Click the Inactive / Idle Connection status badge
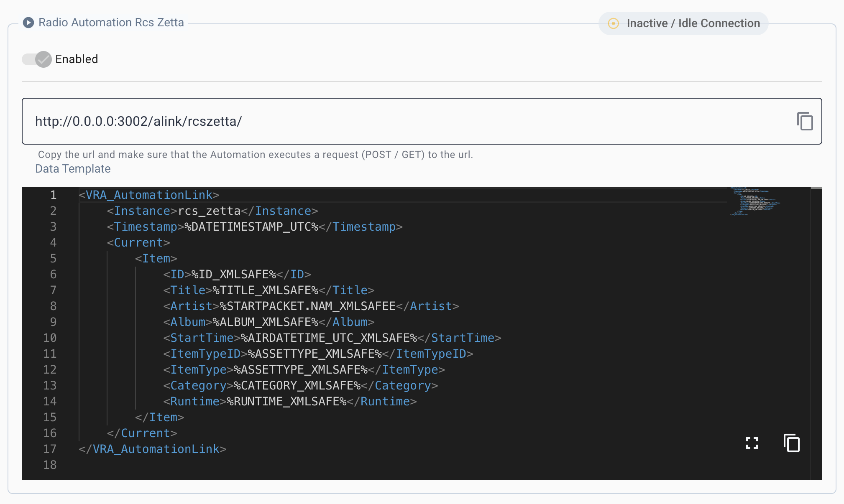844x504 pixels. (x=683, y=23)
